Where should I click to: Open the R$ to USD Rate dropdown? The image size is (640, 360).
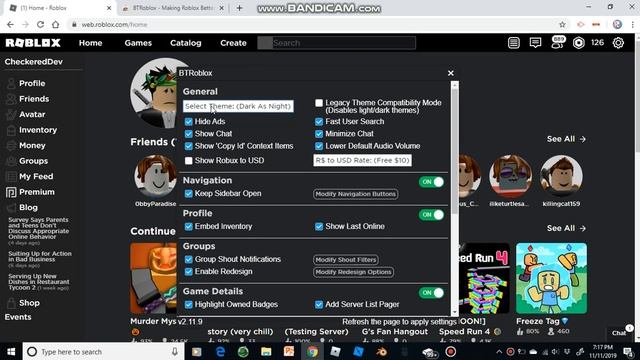click(362, 160)
